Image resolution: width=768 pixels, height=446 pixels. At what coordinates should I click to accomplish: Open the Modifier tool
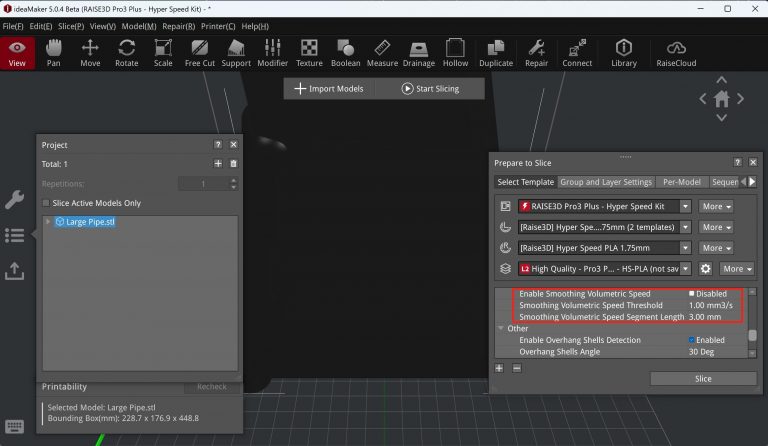point(272,53)
